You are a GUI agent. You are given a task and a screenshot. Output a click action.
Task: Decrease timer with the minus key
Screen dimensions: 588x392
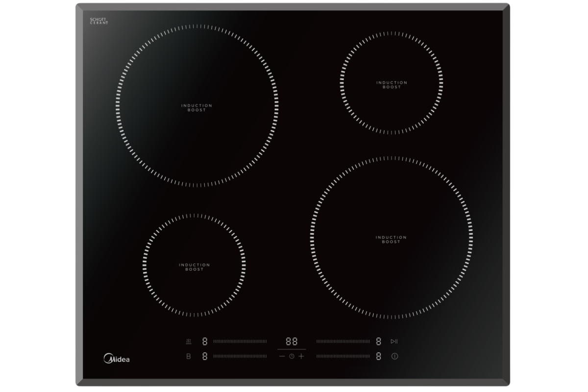(x=282, y=356)
